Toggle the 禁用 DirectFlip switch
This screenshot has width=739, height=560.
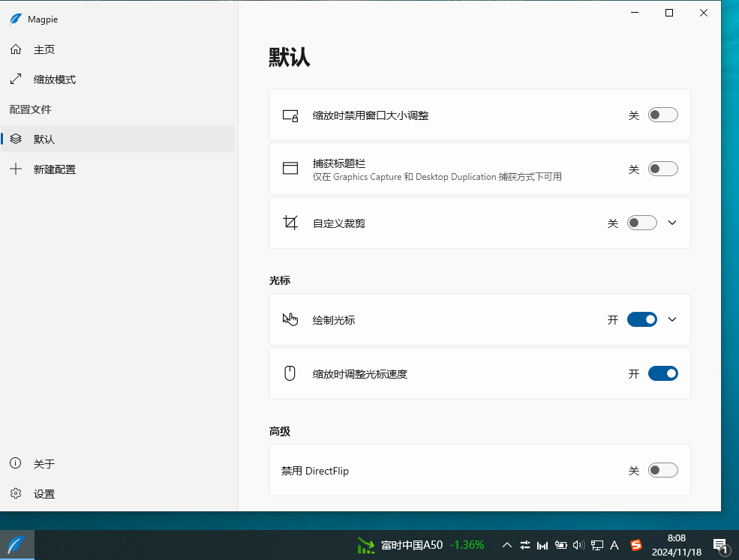pos(663,470)
